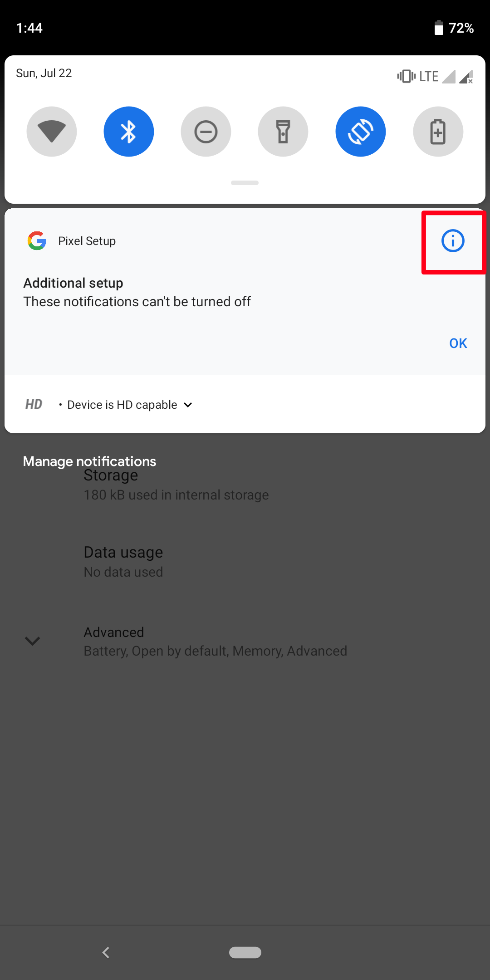Expand the Device is HD capable notification

188,405
